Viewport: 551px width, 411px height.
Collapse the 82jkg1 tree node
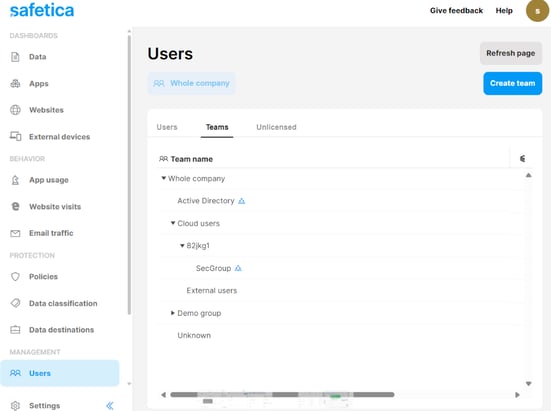[x=182, y=246]
